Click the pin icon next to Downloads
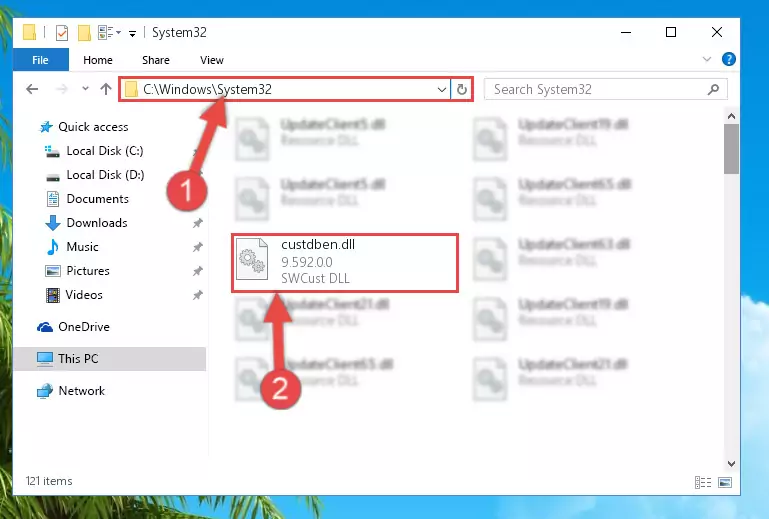Image resolution: width=769 pixels, height=519 pixels. [198, 223]
